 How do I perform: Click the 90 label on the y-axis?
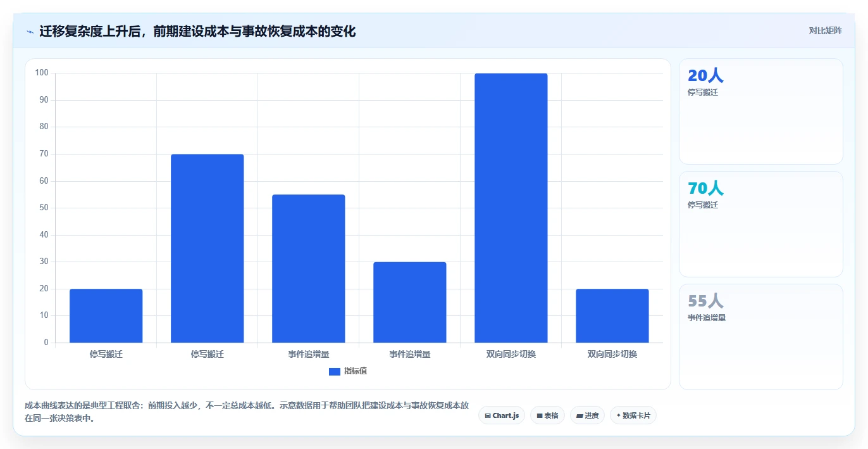[44, 100]
